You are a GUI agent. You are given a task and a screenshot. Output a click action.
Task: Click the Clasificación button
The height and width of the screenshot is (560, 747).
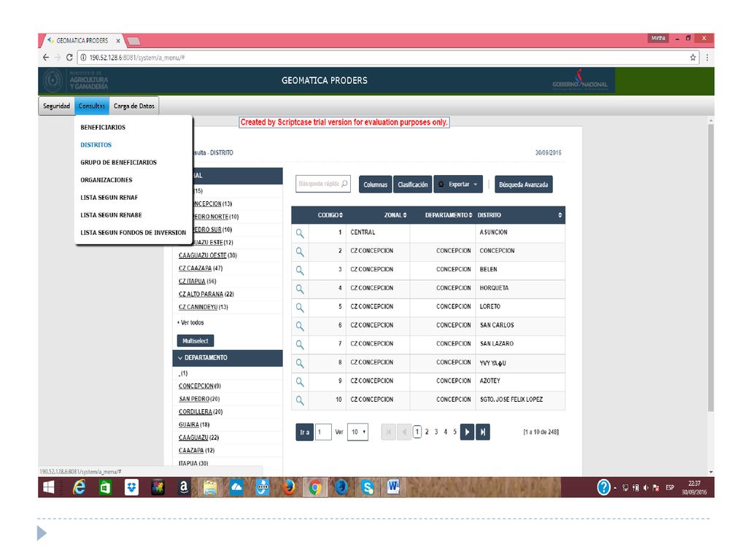[x=413, y=184]
